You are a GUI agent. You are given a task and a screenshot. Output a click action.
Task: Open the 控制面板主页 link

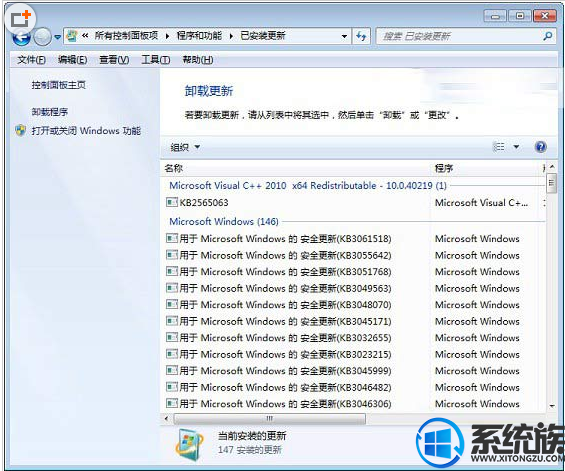point(58,85)
